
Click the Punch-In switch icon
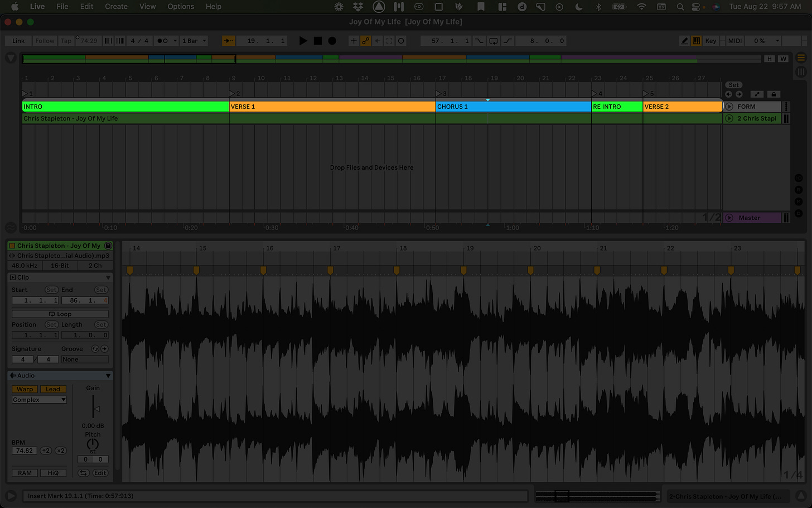click(479, 41)
